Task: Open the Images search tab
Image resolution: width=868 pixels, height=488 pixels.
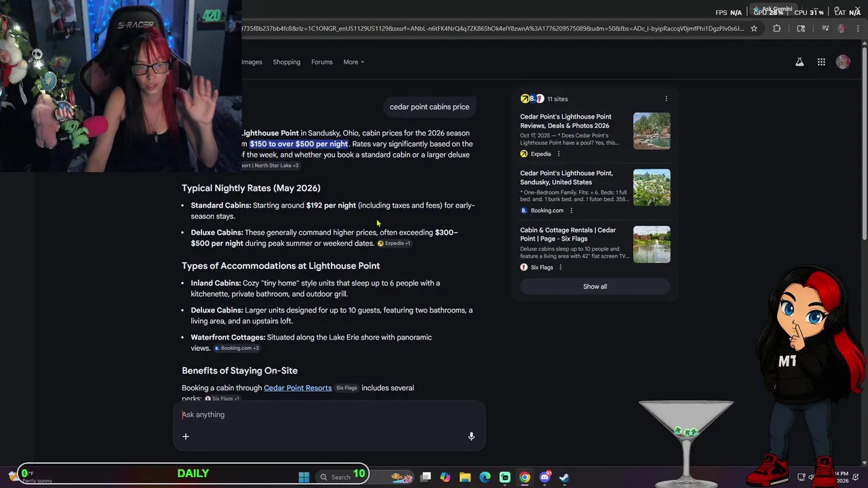Action: [x=252, y=62]
